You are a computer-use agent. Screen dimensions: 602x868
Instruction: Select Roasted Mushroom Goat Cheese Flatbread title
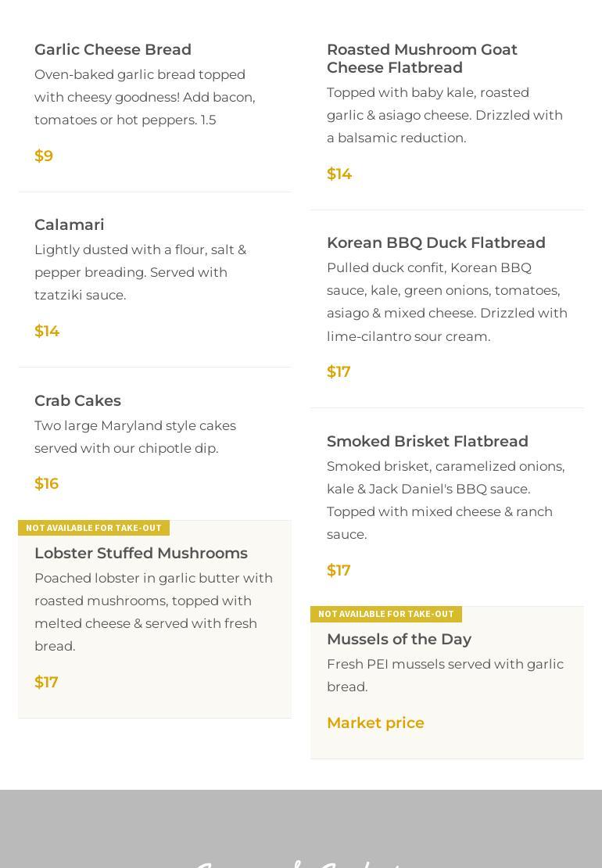(422, 59)
